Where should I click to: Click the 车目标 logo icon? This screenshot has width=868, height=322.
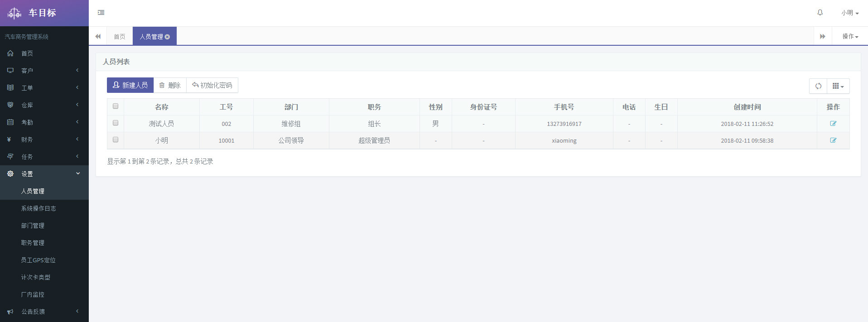coord(14,13)
